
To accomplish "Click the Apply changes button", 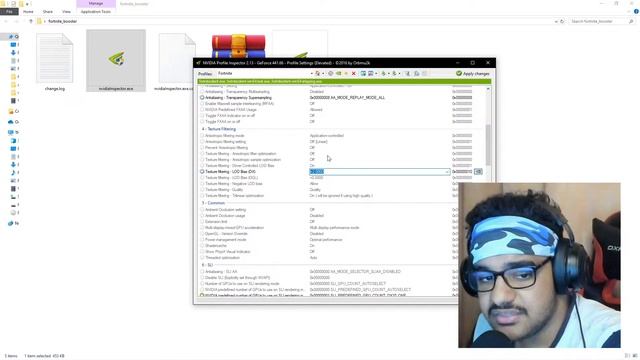I will tap(473, 73).
